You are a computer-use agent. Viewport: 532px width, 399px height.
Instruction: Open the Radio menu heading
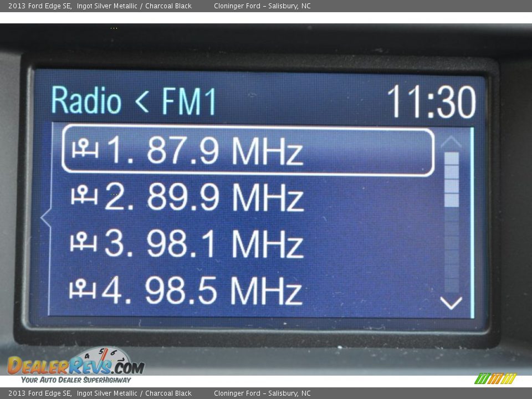(86, 100)
